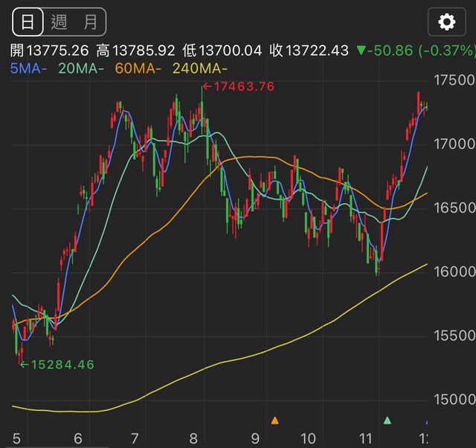Image resolution: width=476 pixels, height=448 pixels.
Task: Tap the green down-triangle change indicator
Action: [361, 51]
